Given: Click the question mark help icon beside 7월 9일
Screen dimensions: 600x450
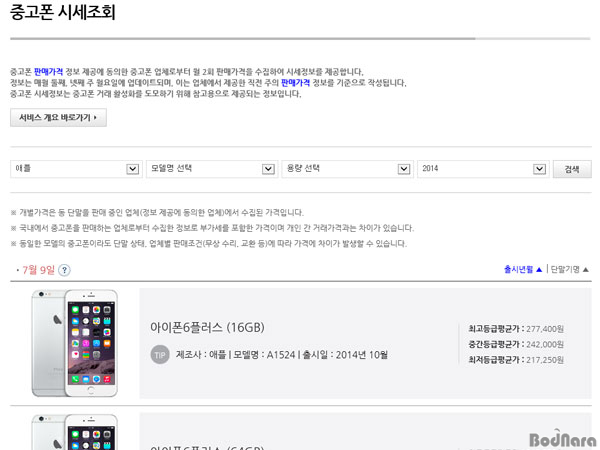Looking at the screenshot, I should coord(64,270).
